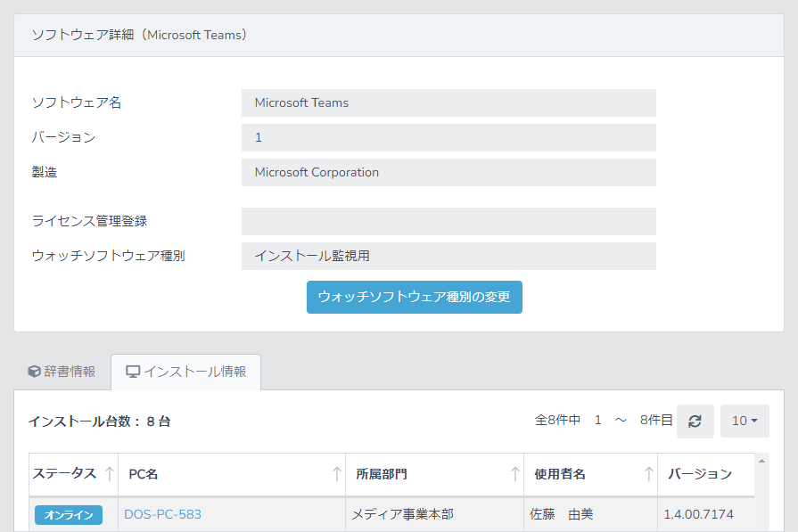Click the 製造 label
The width and height of the screenshot is (798, 532).
pos(45,172)
